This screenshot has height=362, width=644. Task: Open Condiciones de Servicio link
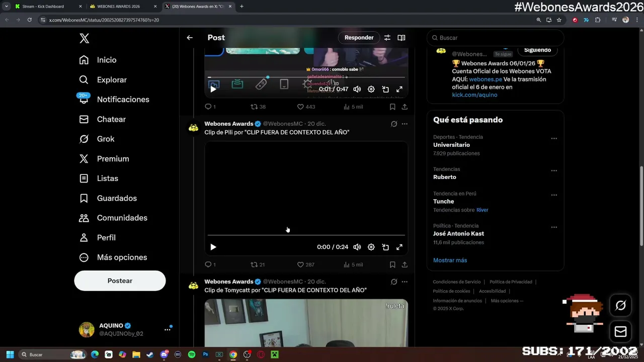click(457, 282)
